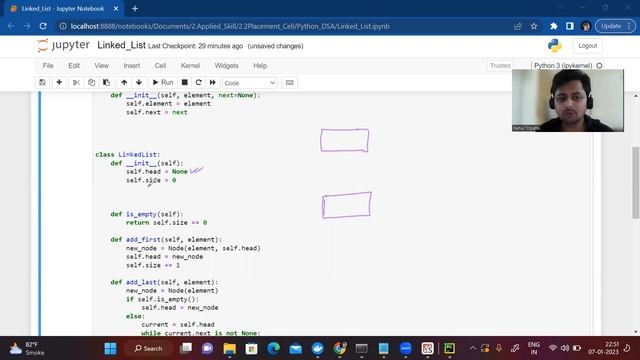The image size is (640, 360).
Task: Click the Logout button
Action: [587, 46]
